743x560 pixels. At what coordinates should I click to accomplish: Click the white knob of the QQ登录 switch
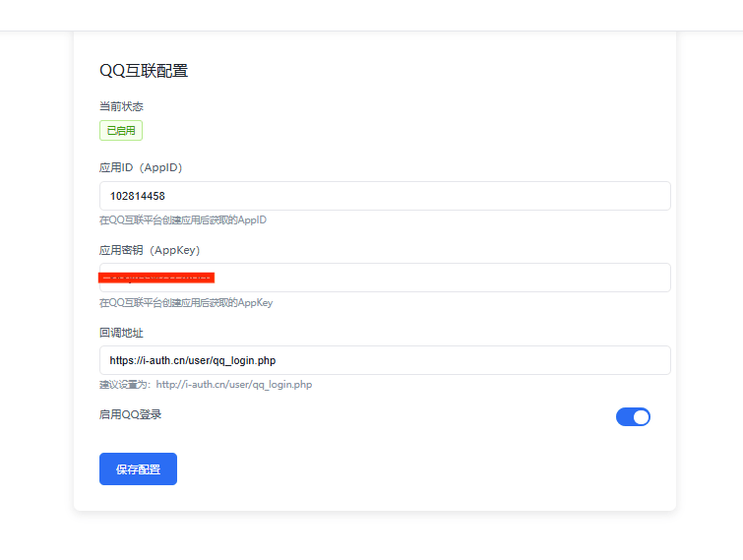pyautogui.click(x=641, y=416)
